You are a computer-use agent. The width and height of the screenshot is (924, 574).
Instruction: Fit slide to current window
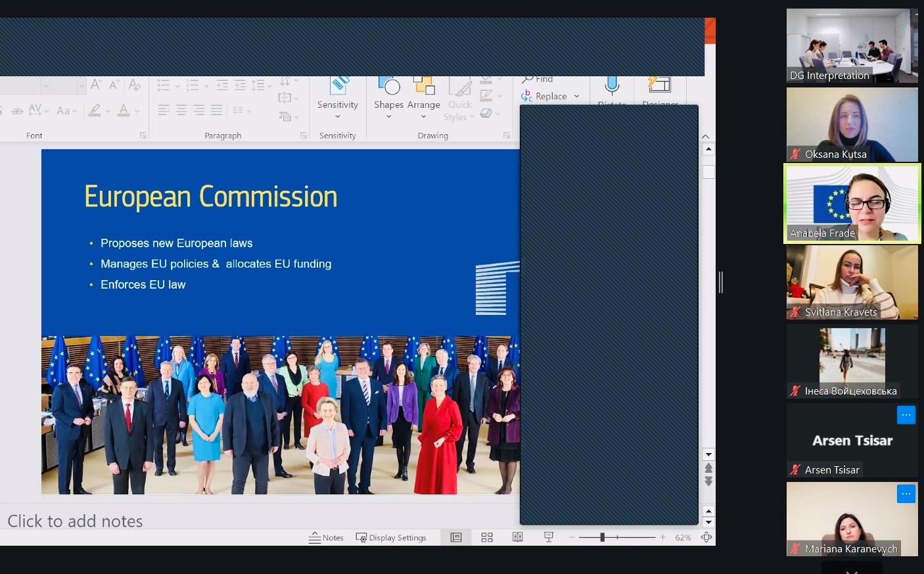click(x=706, y=537)
